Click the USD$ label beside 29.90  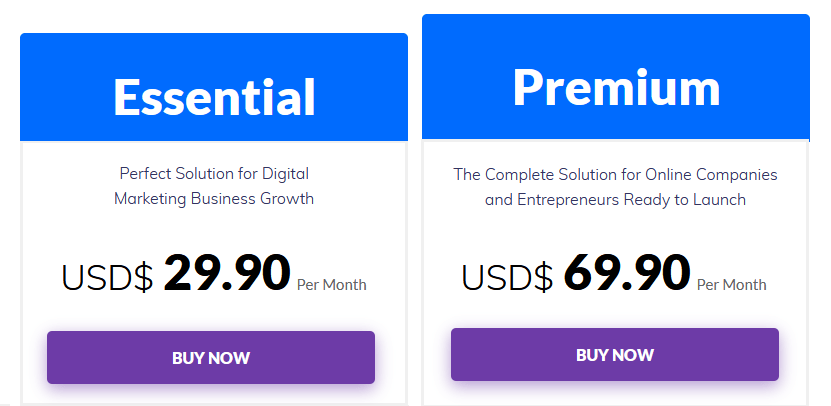pyautogui.click(x=108, y=277)
